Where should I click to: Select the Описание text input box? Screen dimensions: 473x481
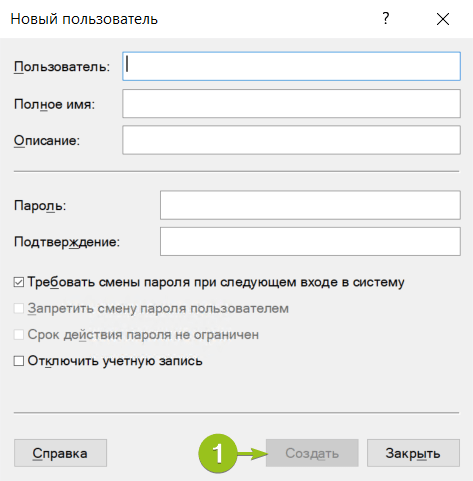291,140
